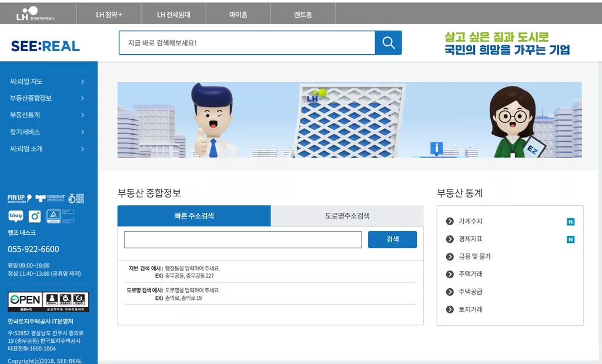Click the German Design Award 2023 badge

(76, 199)
